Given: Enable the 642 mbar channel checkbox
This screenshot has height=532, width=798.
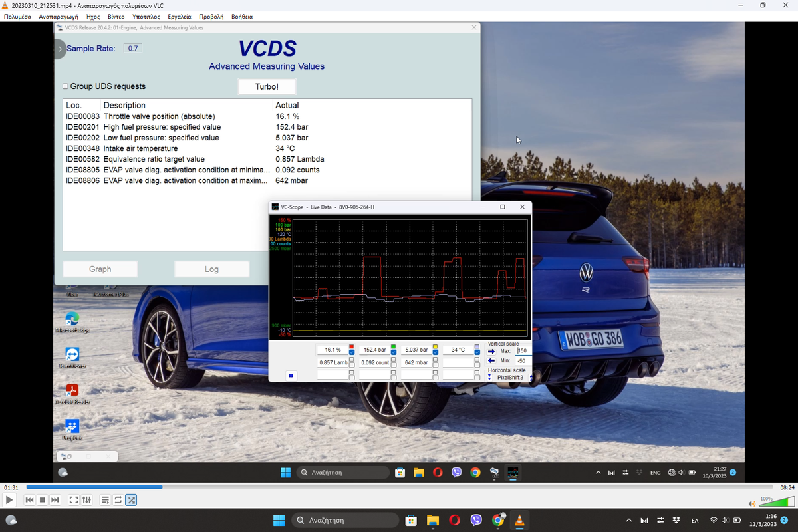Looking at the screenshot, I should pyautogui.click(x=436, y=365).
